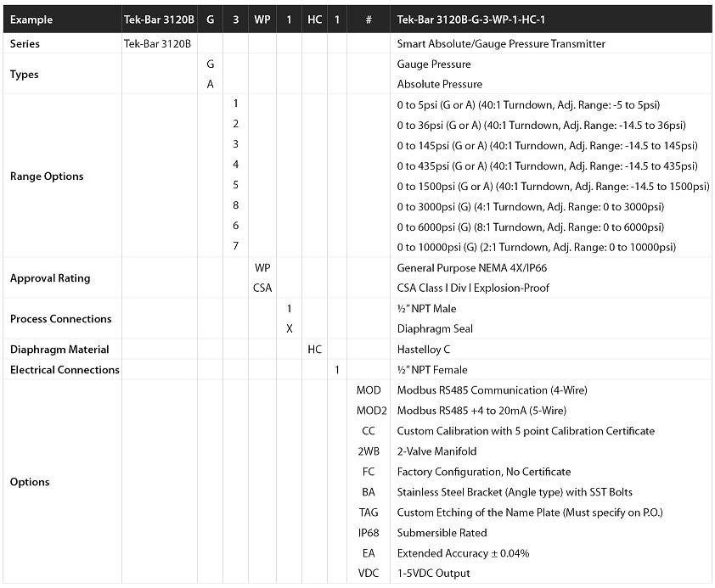Viewport: 715px width, 588px height.
Task: Select the "Absolute Pressure" description
Action: (440, 84)
